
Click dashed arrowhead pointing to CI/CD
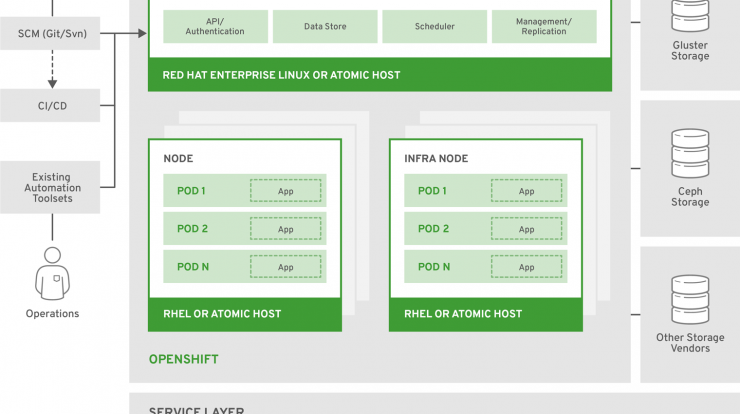[52, 84]
